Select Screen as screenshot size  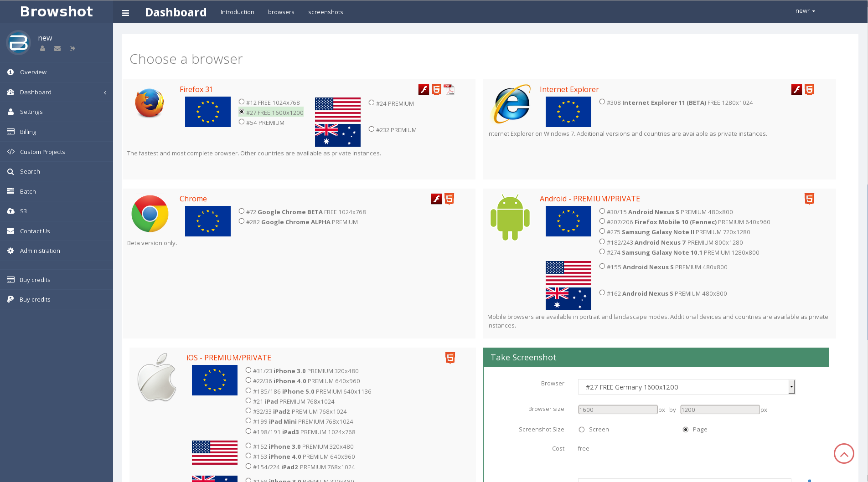(582, 430)
